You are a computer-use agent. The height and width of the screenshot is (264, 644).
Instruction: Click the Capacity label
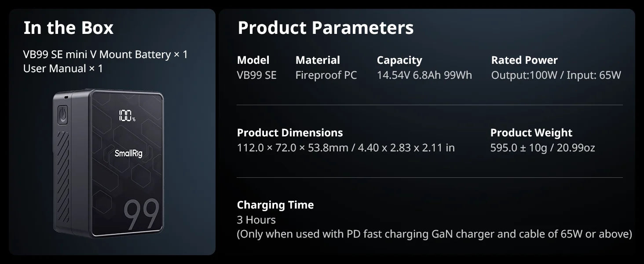[399, 60]
